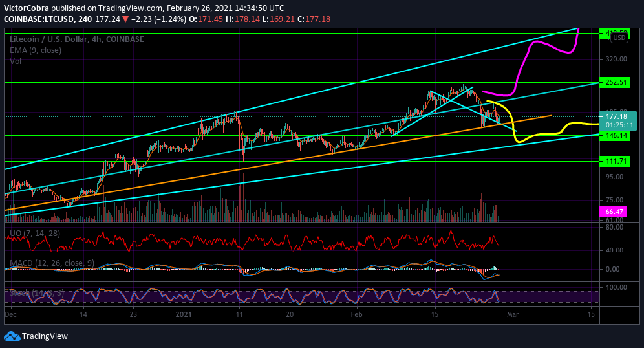Click the H:178.14 high value in header
Viewport: 644px width, 348px height.
click(x=242, y=19)
